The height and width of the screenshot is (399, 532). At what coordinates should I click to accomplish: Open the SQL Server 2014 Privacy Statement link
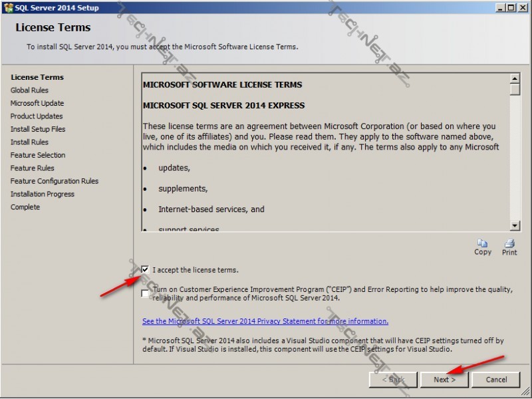coord(265,321)
